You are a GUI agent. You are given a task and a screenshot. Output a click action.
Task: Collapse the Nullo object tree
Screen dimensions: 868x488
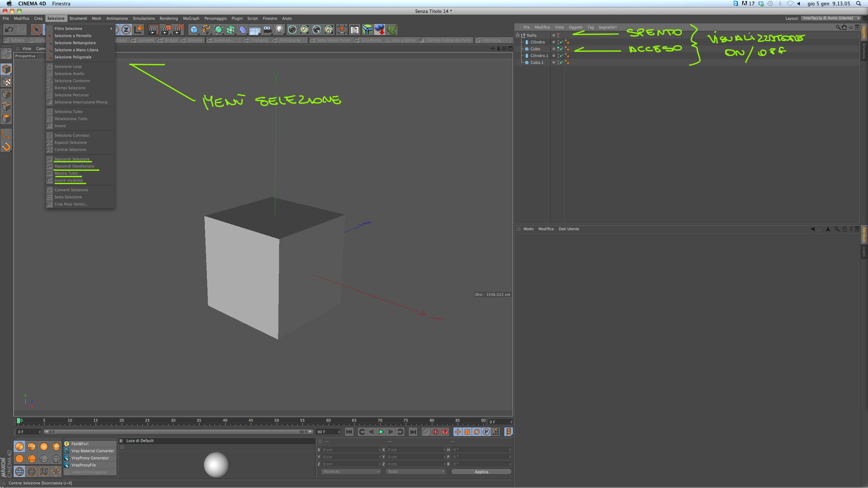coord(518,35)
